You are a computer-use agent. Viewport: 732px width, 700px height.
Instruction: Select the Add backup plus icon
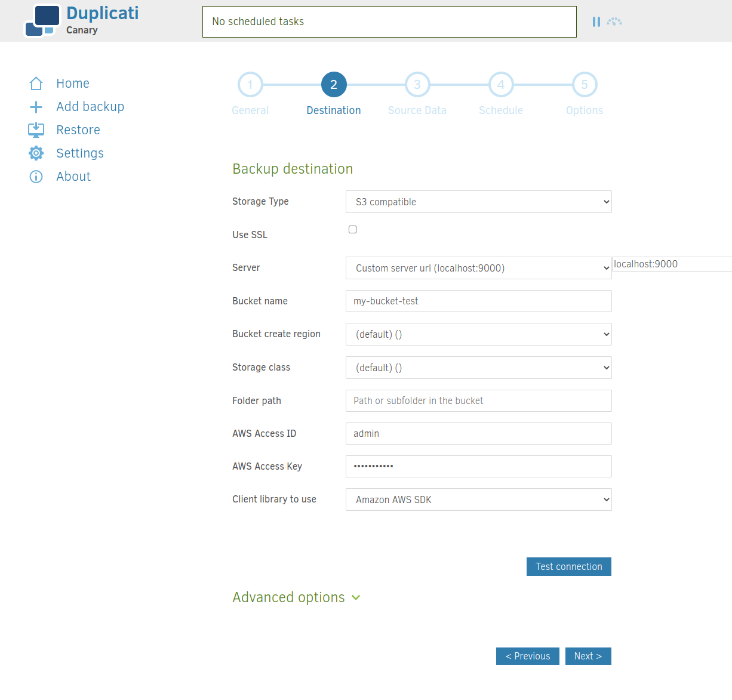(36, 106)
